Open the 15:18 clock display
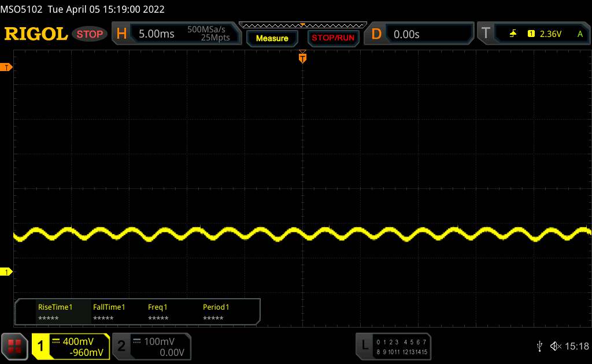 [x=576, y=346]
